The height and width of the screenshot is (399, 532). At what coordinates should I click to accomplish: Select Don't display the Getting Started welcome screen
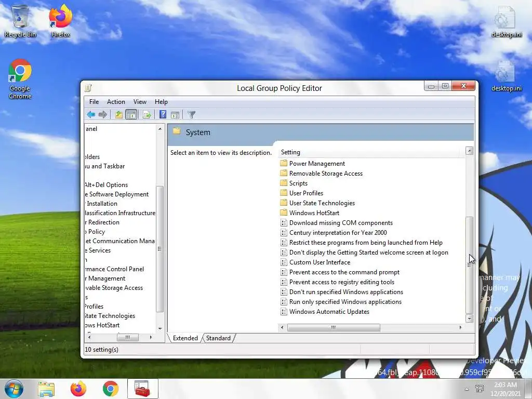[365, 252]
